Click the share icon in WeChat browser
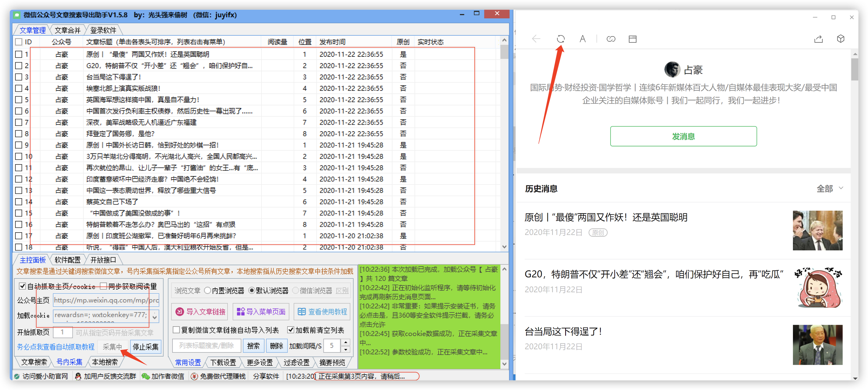Screen dimensions: 868x390 click(x=819, y=39)
